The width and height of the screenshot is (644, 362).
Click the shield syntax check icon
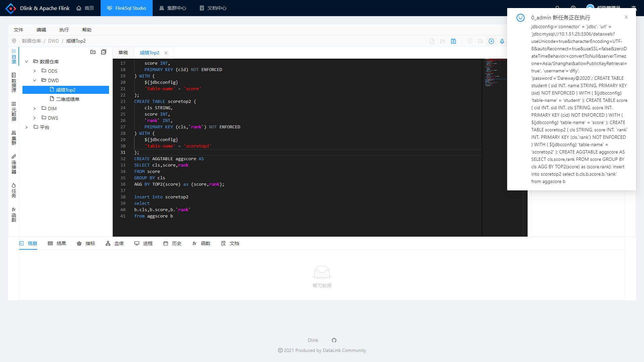pyautogui.click(x=470, y=41)
